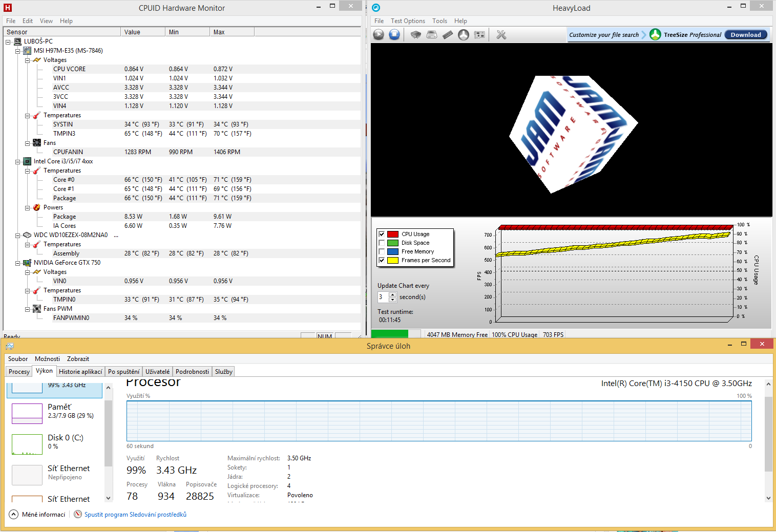Click the flame icon beside Powers
This screenshot has width=776, height=532.
[37, 207]
